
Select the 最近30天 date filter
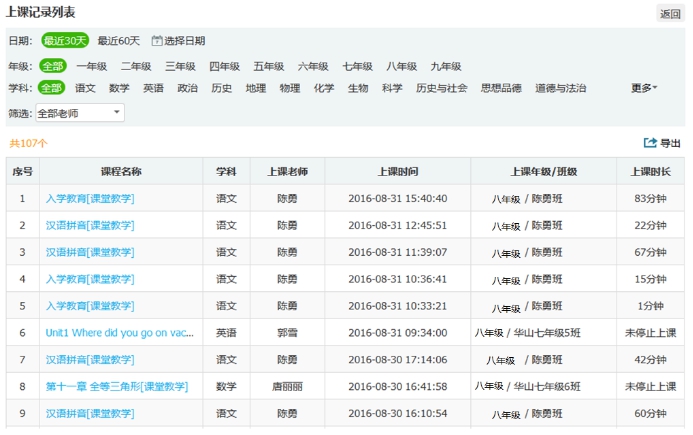tap(65, 41)
